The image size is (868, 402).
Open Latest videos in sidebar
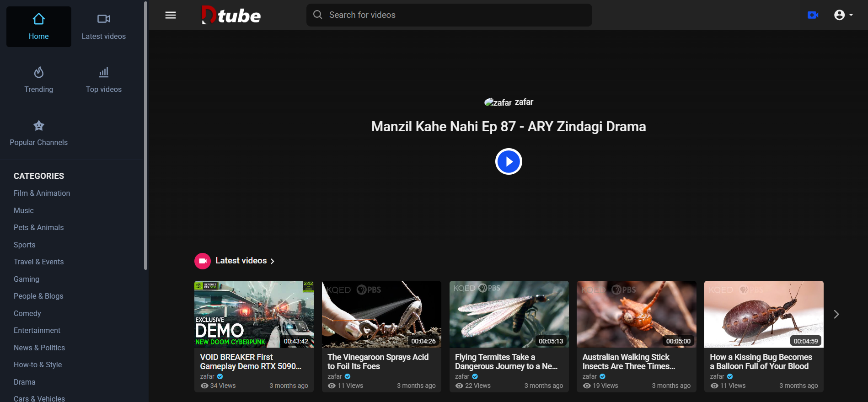coord(104,27)
